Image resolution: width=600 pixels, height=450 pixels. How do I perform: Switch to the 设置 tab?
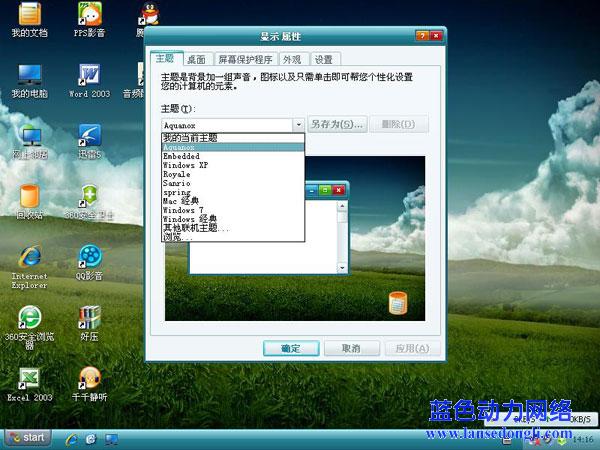(324, 60)
